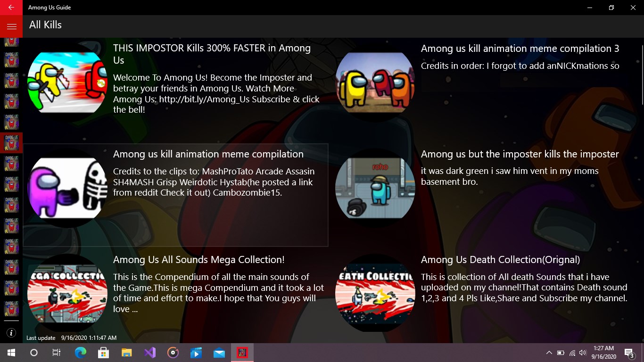This screenshot has width=644, height=362.
Task: Open 'Among us but the imposter kills the imposter'
Action: click(520, 154)
